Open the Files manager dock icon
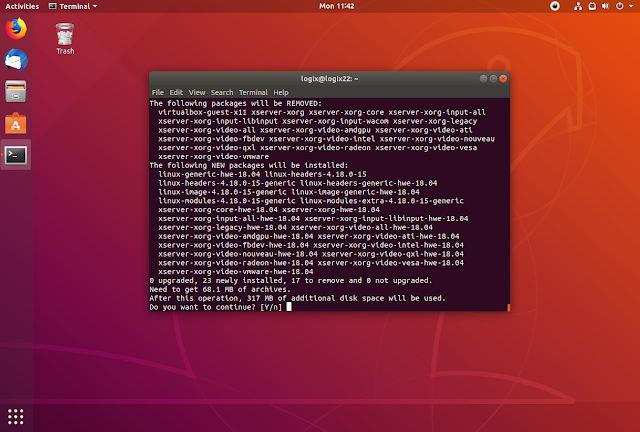The height and width of the screenshot is (432, 640). pyautogui.click(x=17, y=91)
